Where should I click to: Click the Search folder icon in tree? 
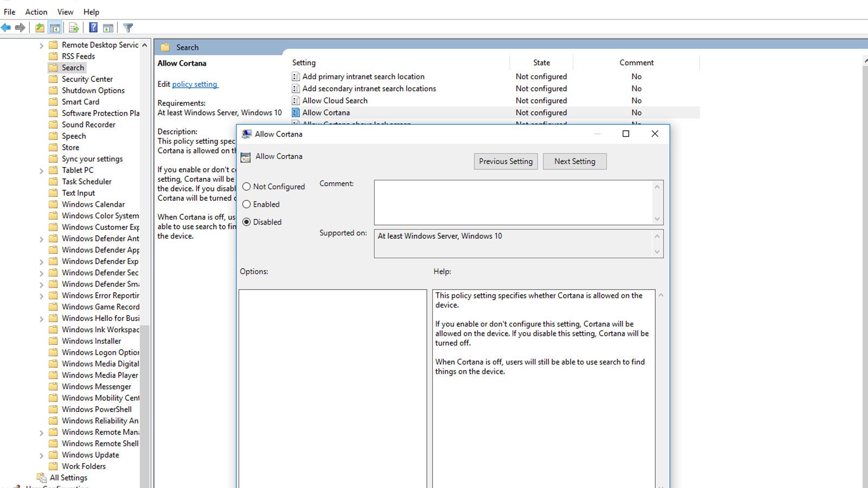tap(53, 68)
